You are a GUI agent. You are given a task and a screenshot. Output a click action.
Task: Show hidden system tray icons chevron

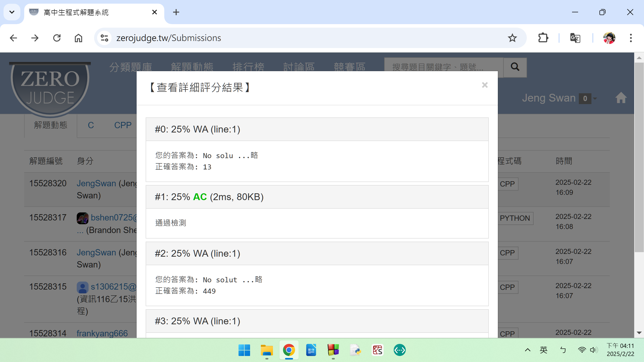point(528,350)
